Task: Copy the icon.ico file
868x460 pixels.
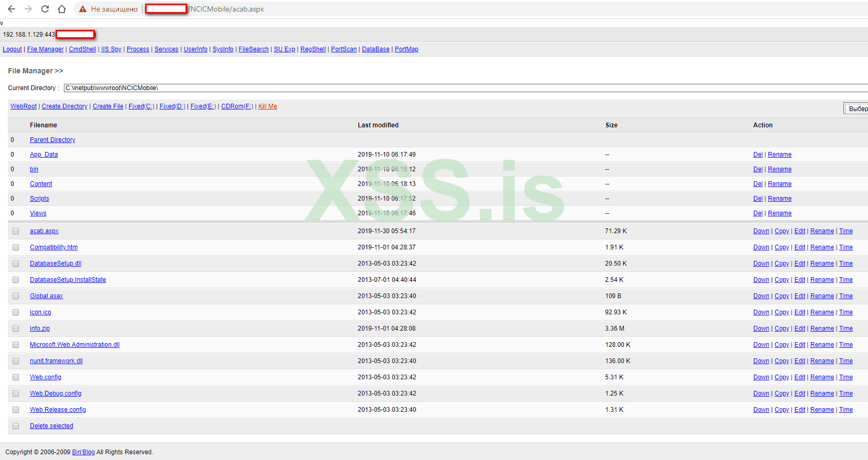Action: (x=782, y=312)
